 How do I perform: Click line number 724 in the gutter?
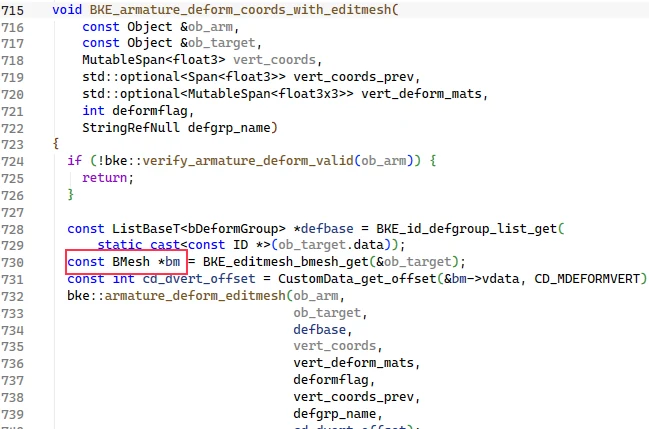[12, 161]
